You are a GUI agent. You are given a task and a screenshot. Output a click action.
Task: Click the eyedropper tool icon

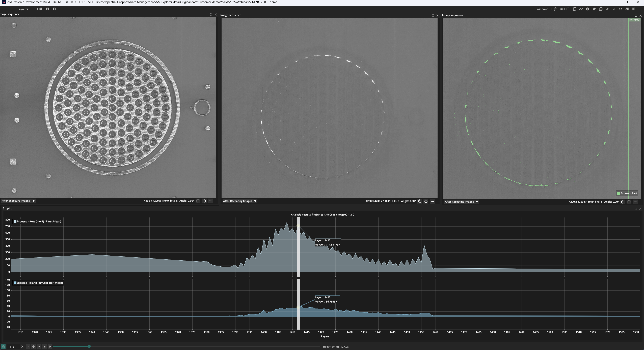point(607,9)
